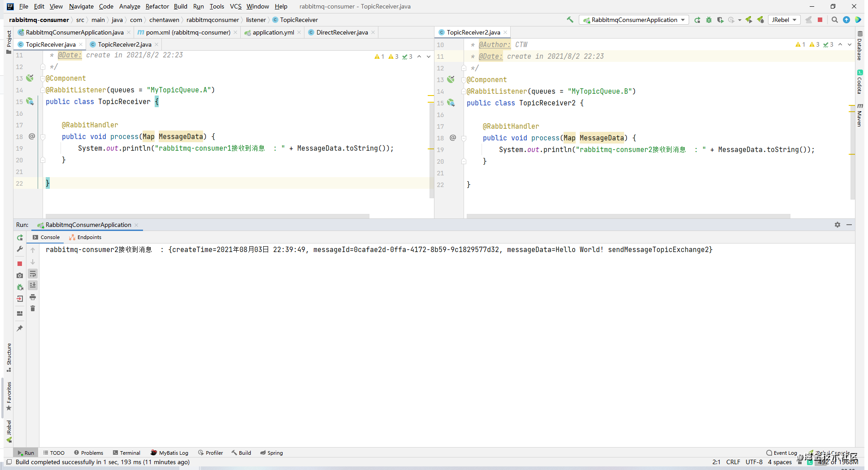This screenshot has height=470, width=868.
Task: Rerun RabbitmqConsumerApplication in Run panel
Action: (x=20, y=238)
